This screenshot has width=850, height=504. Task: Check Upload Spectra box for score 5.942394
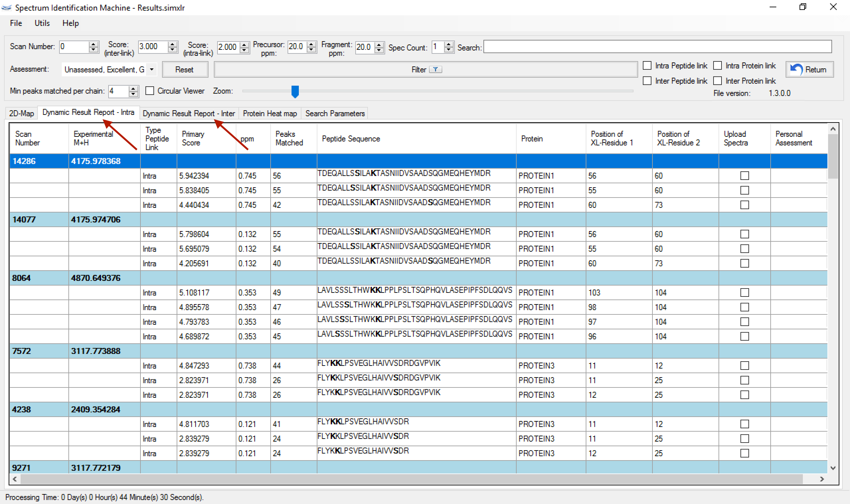(x=744, y=176)
